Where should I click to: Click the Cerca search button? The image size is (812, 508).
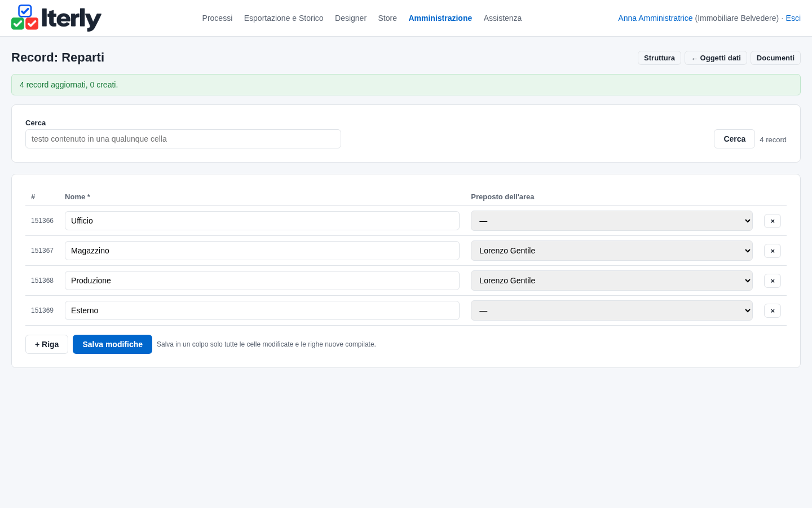pyautogui.click(x=734, y=139)
